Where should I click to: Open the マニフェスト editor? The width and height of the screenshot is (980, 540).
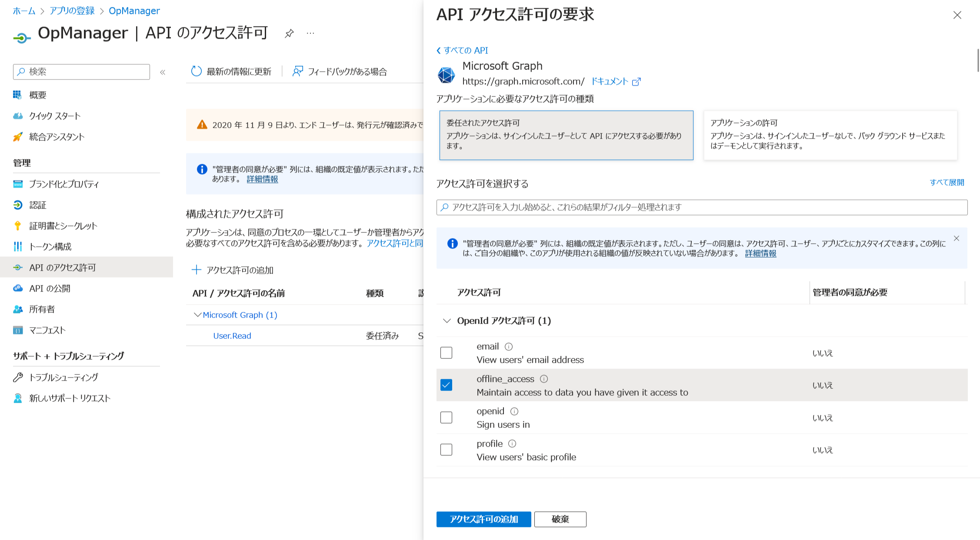click(47, 330)
